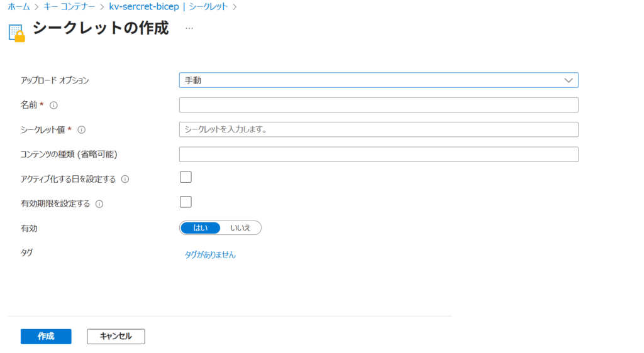This screenshot has height=353, width=644.
Task: Click info icon for 有効期限を設定する
Action: pos(99,204)
